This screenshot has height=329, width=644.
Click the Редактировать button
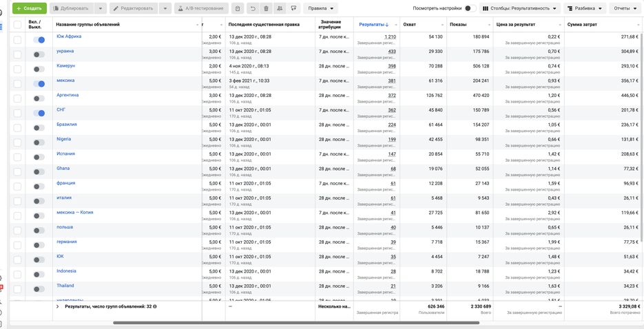tap(134, 8)
